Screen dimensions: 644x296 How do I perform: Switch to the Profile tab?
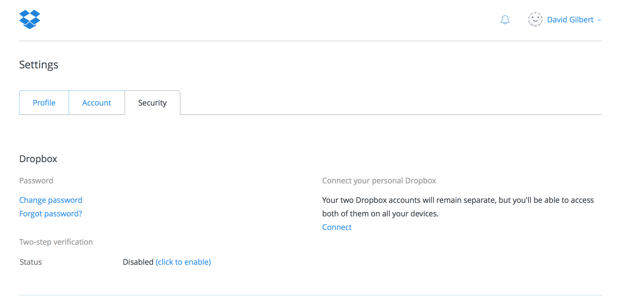click(x=44, y=103)
